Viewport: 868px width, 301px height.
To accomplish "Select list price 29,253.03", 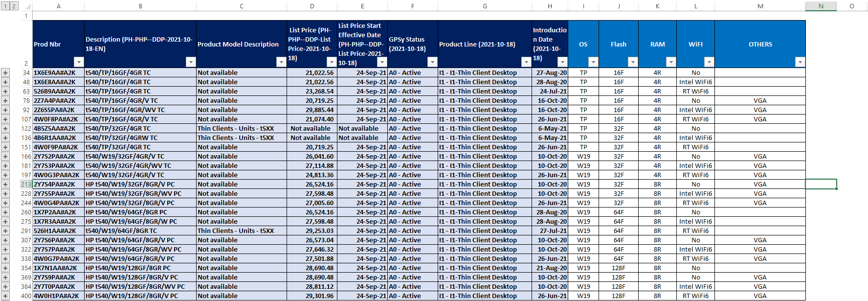I will click(312, 231).
